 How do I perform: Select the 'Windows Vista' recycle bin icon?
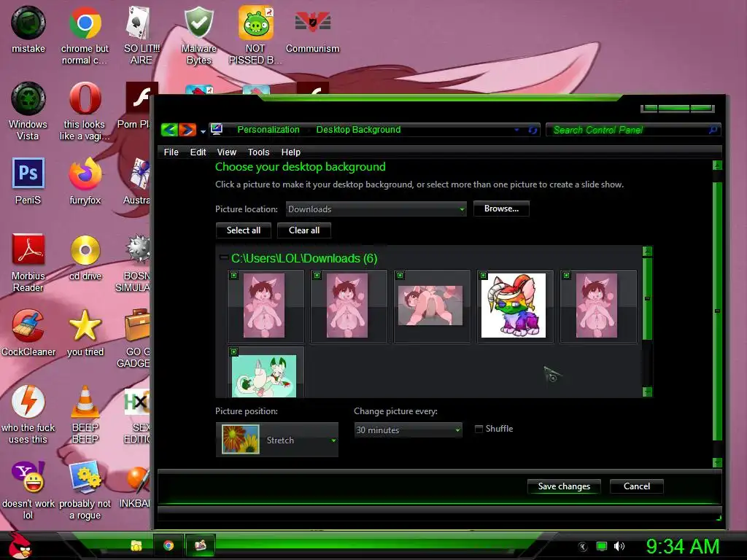tap(28, 112)
